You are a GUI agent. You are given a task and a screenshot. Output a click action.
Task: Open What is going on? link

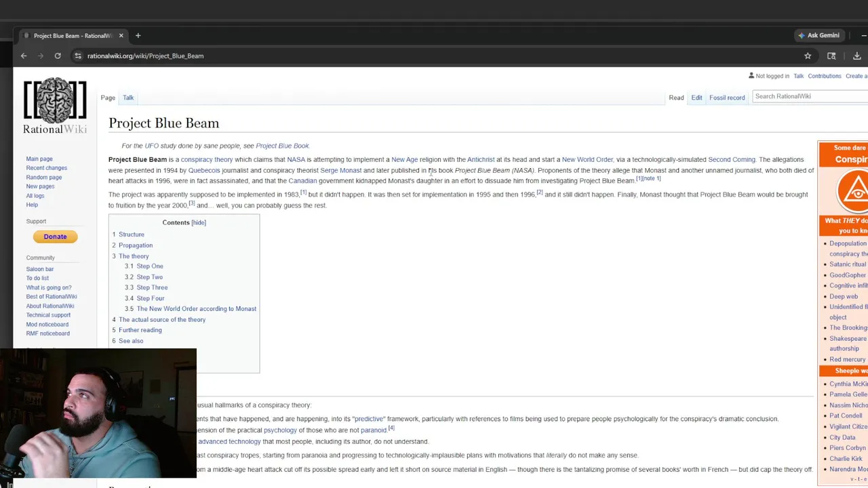click(49, 287)
